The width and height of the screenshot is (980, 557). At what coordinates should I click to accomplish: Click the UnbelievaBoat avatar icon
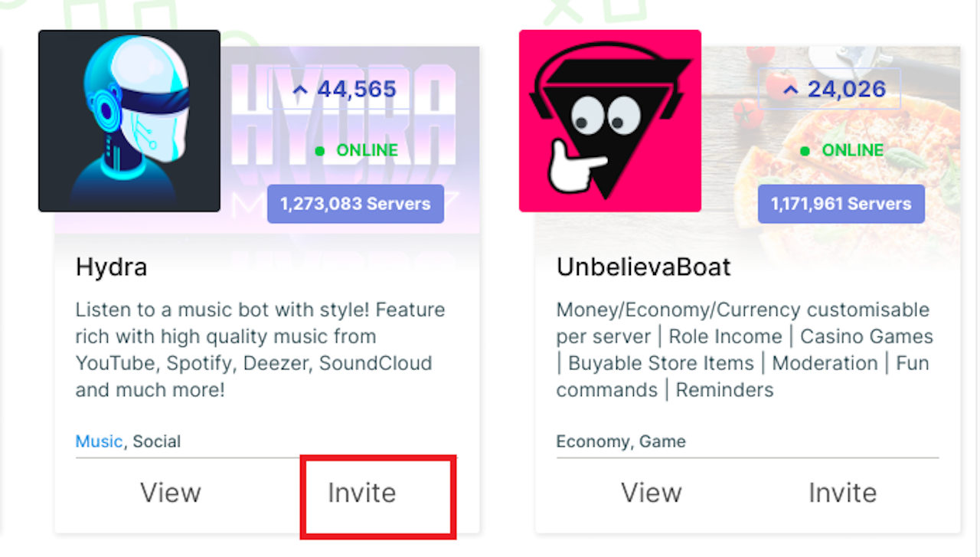(x=609, y=120)
